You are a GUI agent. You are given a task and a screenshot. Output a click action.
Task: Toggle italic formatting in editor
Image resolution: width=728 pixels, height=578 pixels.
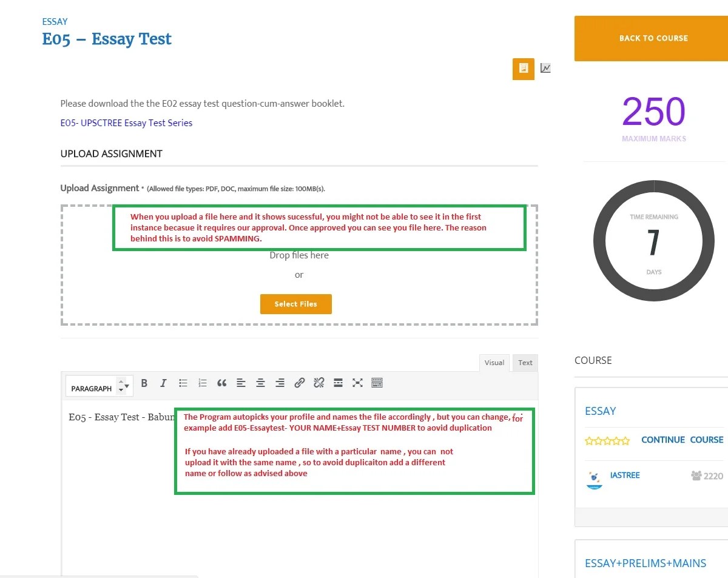coord(163,383)
